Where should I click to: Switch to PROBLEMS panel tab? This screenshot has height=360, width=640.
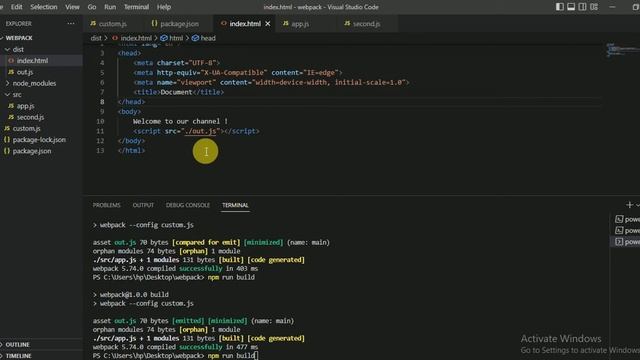106,205
